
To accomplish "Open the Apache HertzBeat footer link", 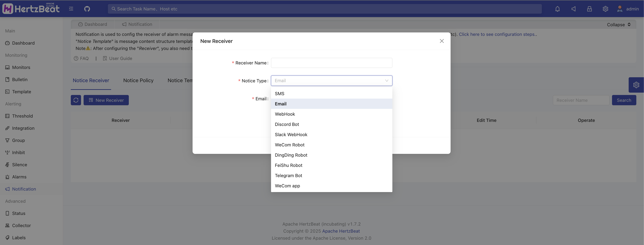I will (x=341, y=231).
